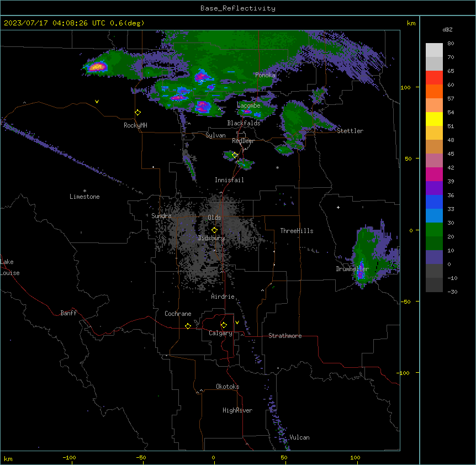This screenshot has width=476, height=465.
Task: Click the Stettler city label
Action: [x=350, y=131]
